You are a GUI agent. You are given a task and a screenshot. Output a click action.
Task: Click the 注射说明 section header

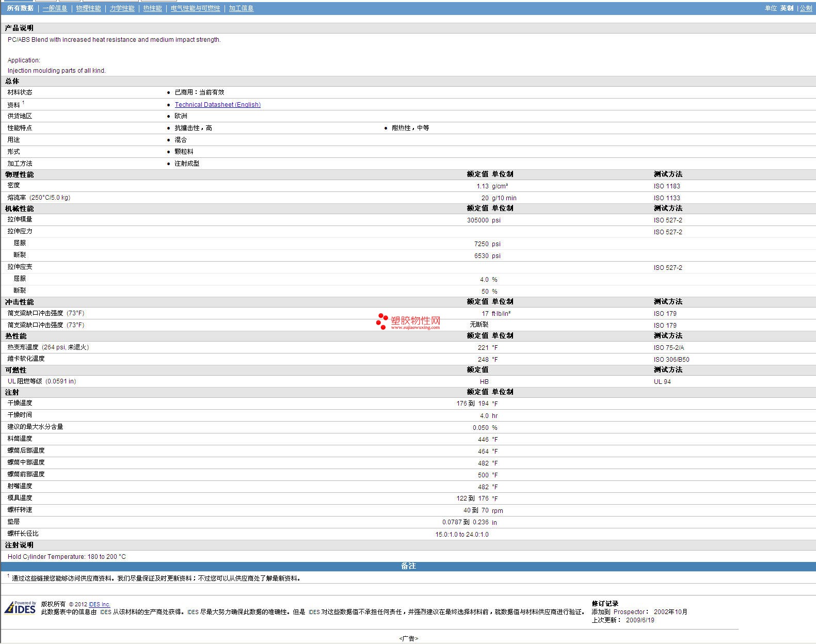coord(19,545)
